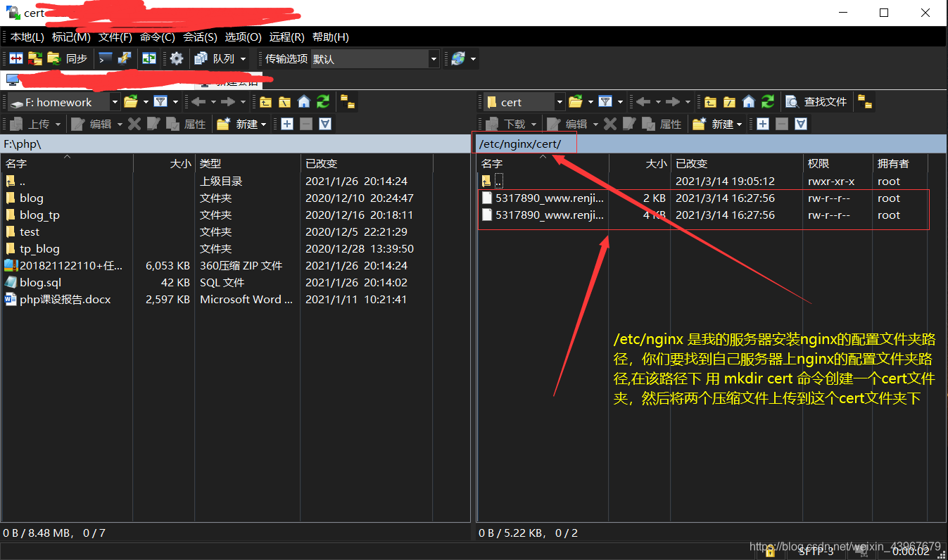Click the 查找文件 find files button
Image resolution: width=948 pixels, height=560 pixels.
pyautogui.click(x=816, y=102)
